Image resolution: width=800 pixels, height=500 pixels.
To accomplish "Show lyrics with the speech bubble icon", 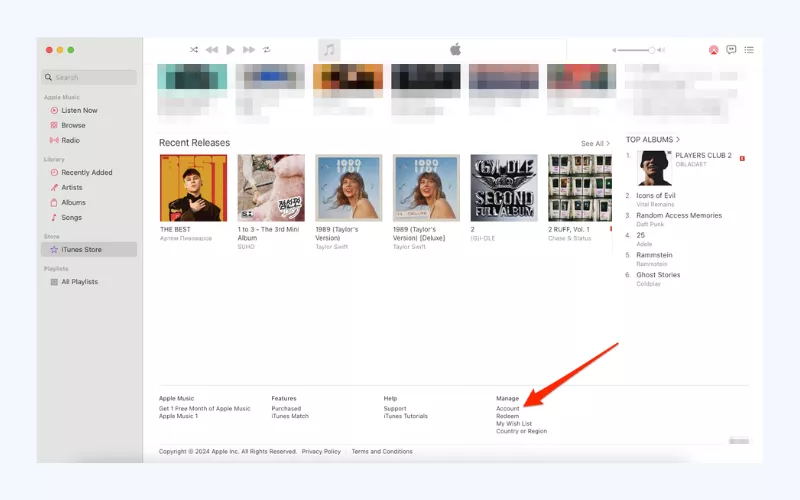I will [x=731, y=49].
